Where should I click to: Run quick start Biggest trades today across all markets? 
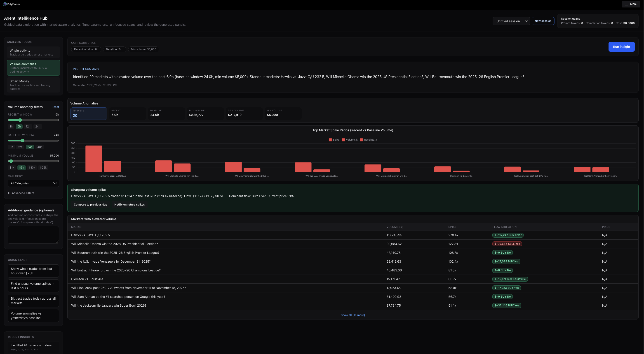tap(33, 301)
